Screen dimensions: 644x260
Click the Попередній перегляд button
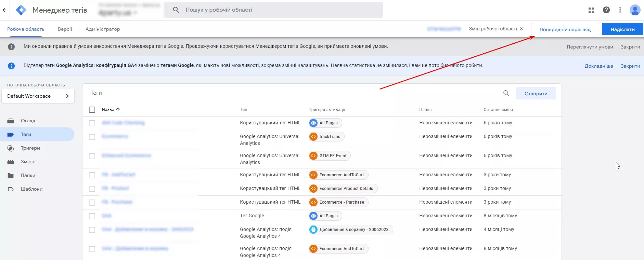[565, 29]
